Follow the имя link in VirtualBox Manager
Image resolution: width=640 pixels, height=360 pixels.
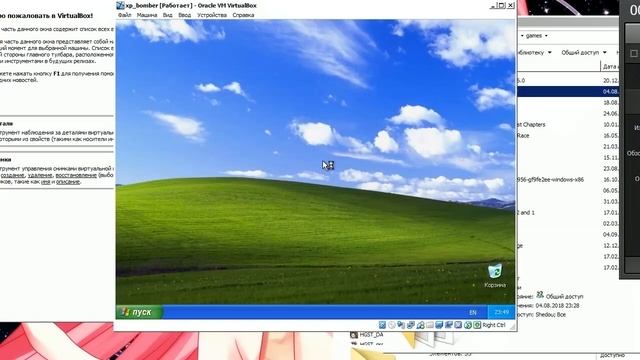pyautogui.click(x=45, y=182)
